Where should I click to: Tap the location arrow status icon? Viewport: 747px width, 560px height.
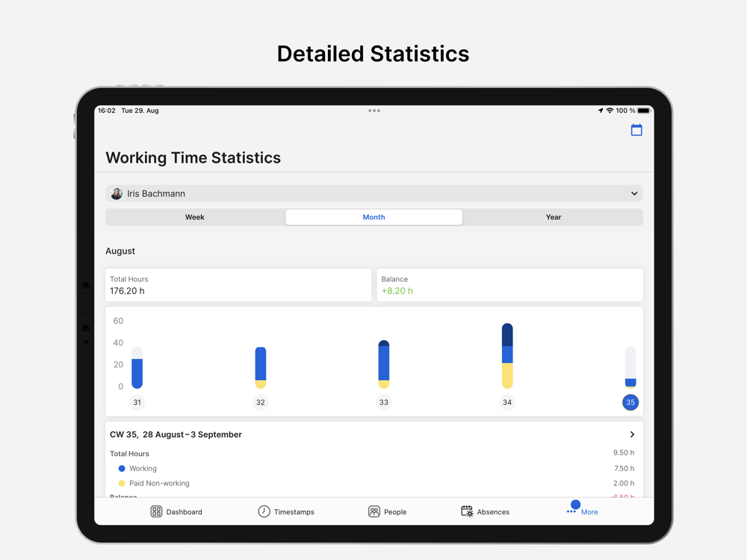601,111
